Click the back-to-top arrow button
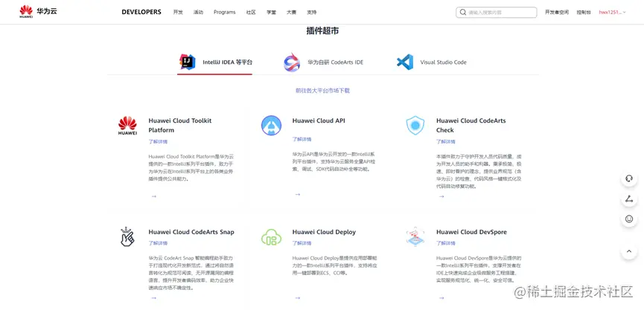This screenshot has height=310, width=644. 629,251
